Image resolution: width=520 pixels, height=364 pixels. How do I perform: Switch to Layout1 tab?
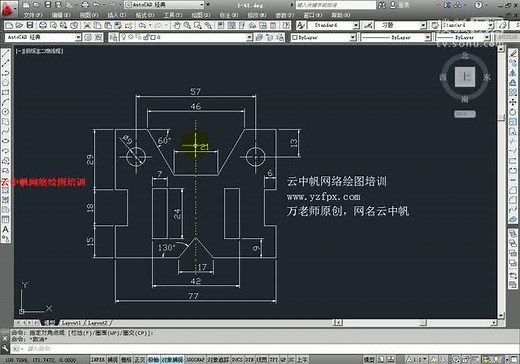[72, 323]
